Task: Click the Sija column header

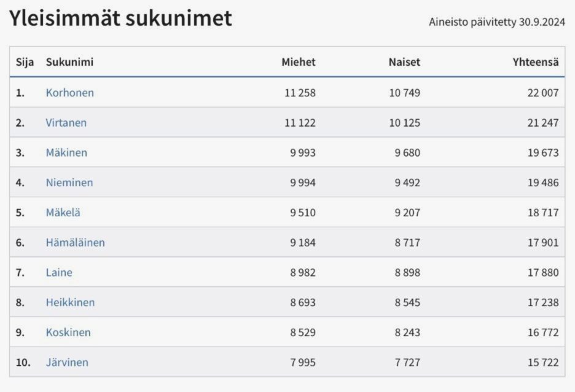Action: click(25, 62)
